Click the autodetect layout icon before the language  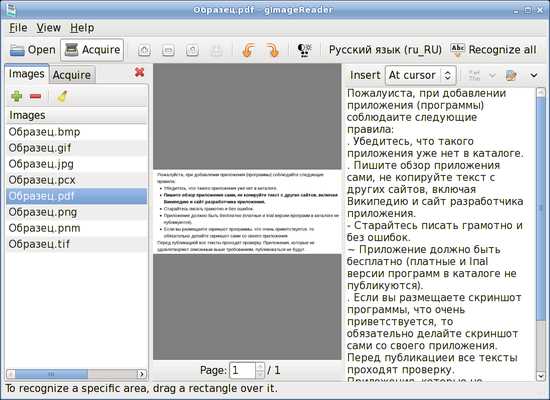304,50
